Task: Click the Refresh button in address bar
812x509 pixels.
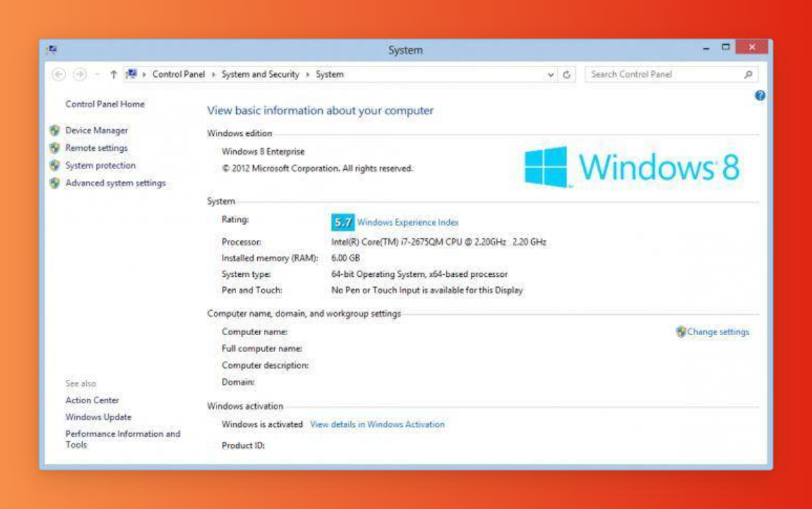Action: tap(567, 74)
